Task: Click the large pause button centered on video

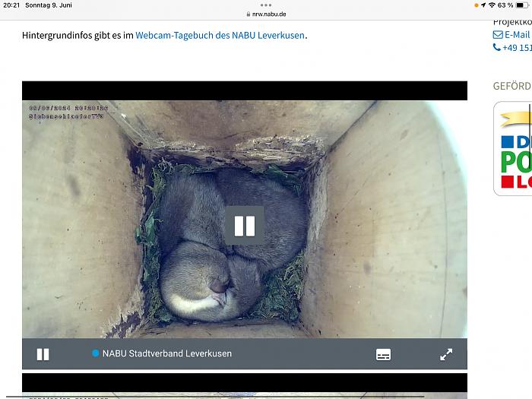Action: pyautogui.click(x=244, y=226)
